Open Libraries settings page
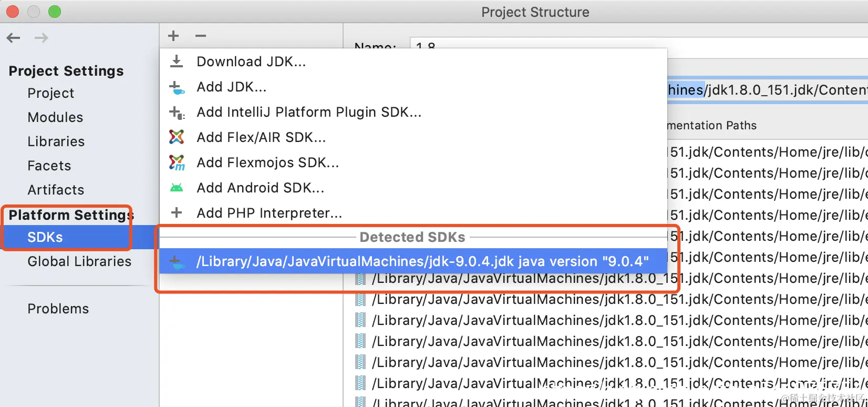The width and height of the screenshot is (868, 407). click(x=56, y=141)
